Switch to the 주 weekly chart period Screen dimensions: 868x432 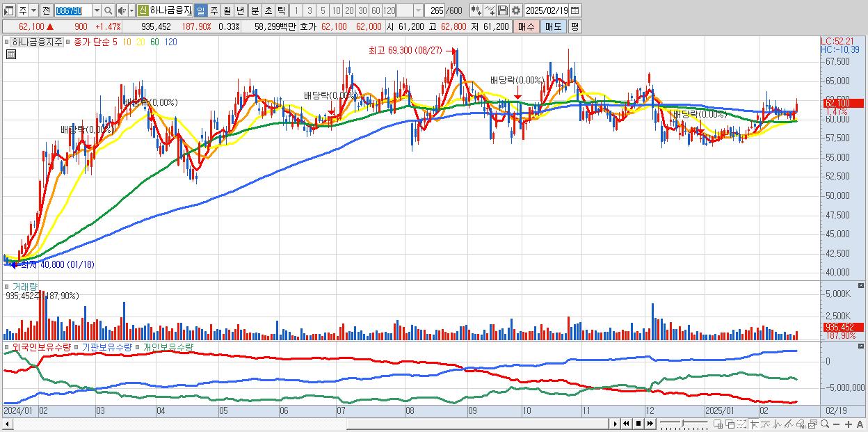tap(214, 10)
